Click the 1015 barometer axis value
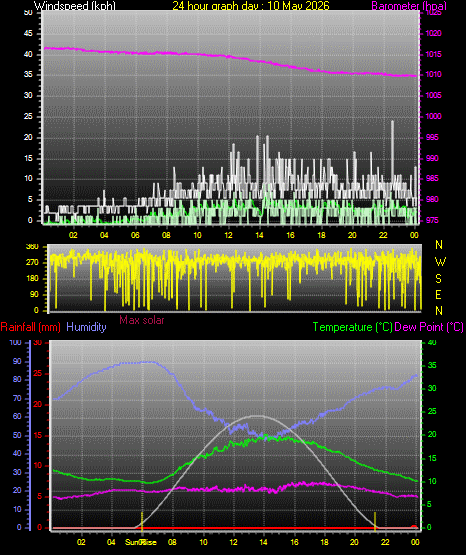This screenshot has width=466, height=555. (433, 54)
